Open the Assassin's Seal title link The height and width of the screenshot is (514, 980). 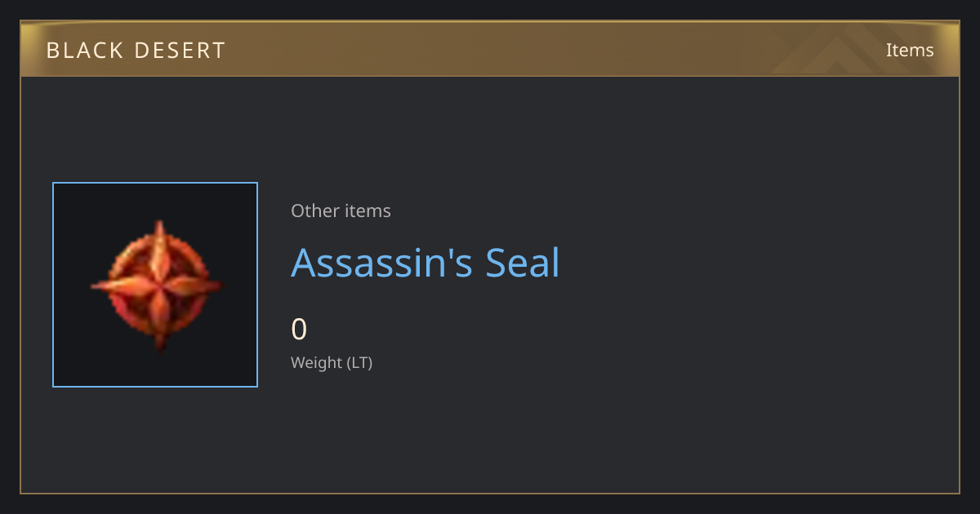(x=425, y=263)
